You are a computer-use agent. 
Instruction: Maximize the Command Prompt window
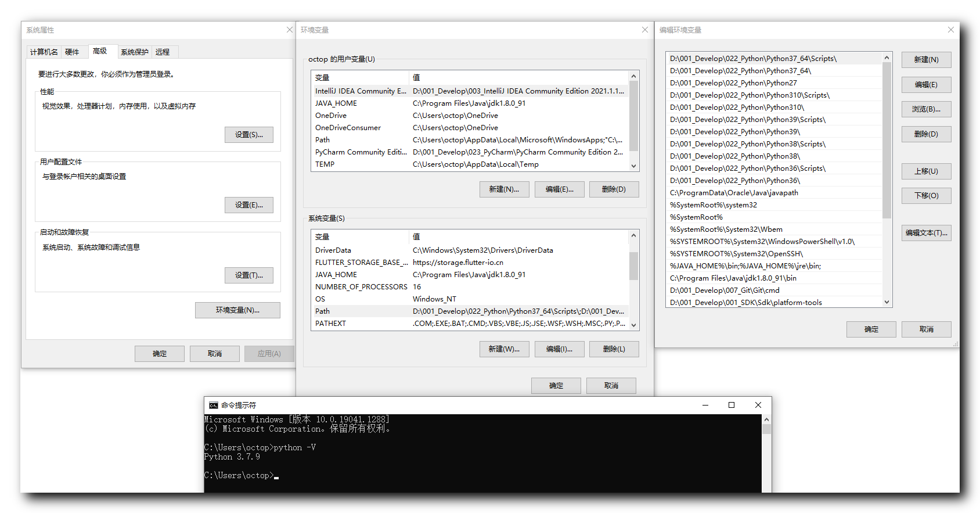click(x=732, y=405)
